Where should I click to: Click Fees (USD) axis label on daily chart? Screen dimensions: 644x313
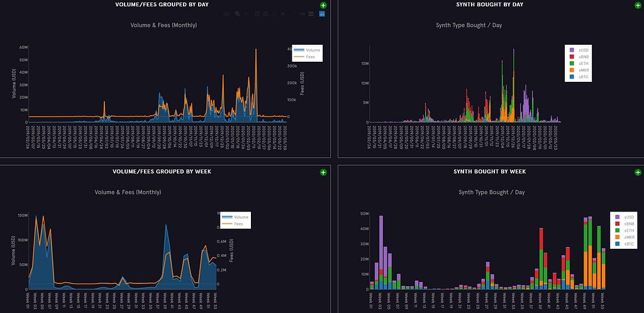pyautogui.click(x=302, y=84)
